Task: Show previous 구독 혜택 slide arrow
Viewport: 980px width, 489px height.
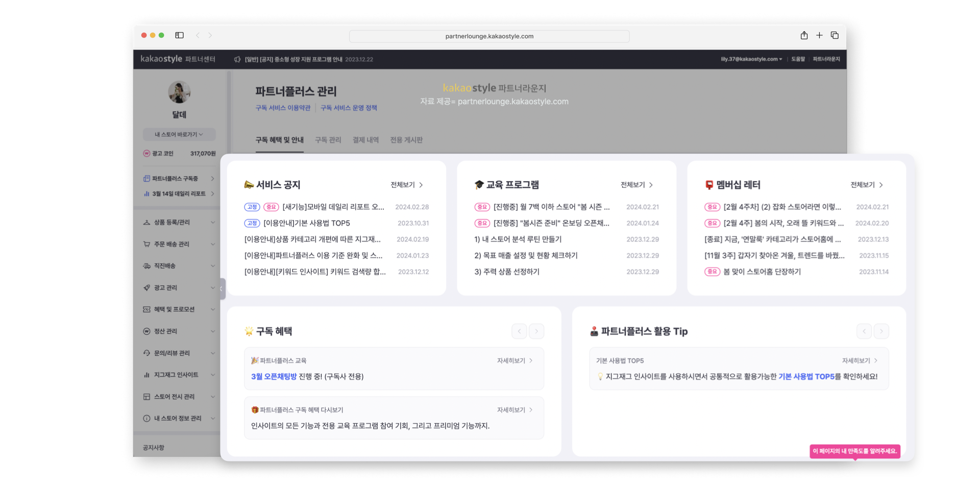Action: pyautogui.click(x=519, y=331)
